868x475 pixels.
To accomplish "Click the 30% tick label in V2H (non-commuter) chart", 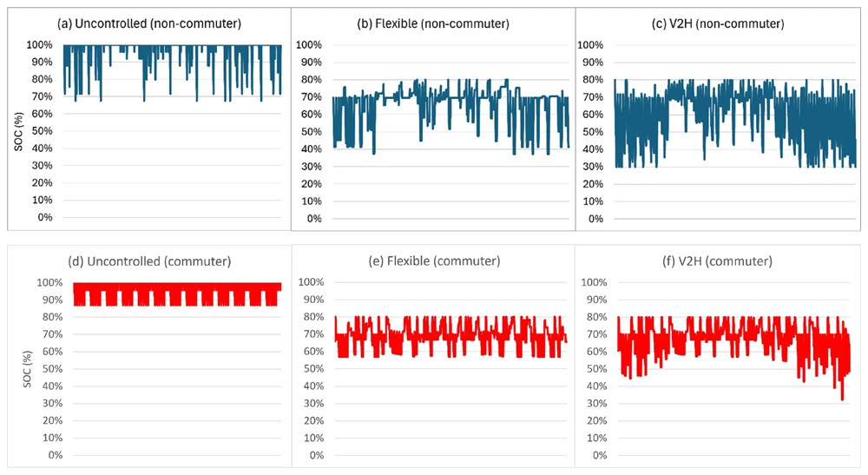I will [x=593, y=166].
